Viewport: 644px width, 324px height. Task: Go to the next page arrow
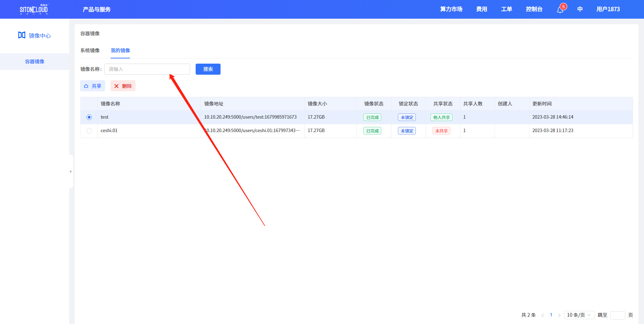[x=559, y=315]
